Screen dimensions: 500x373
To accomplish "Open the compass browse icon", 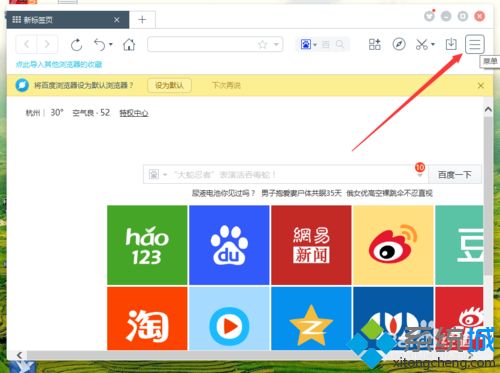I will pyautogui.click(x=399, y=44).
